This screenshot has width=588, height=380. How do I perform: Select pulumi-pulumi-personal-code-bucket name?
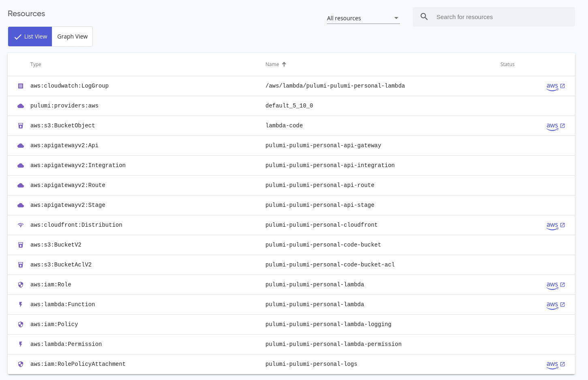point(323,245)
